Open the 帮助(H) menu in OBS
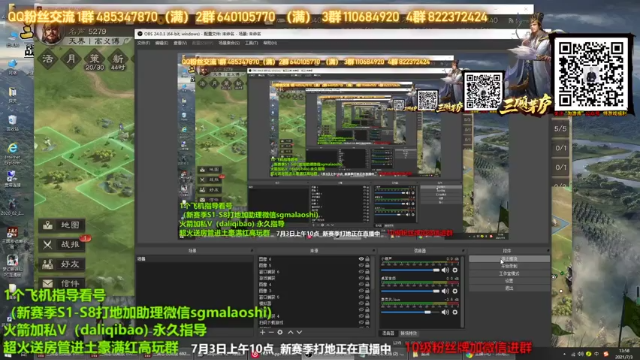The image size is (640, 360). (270, 43)
